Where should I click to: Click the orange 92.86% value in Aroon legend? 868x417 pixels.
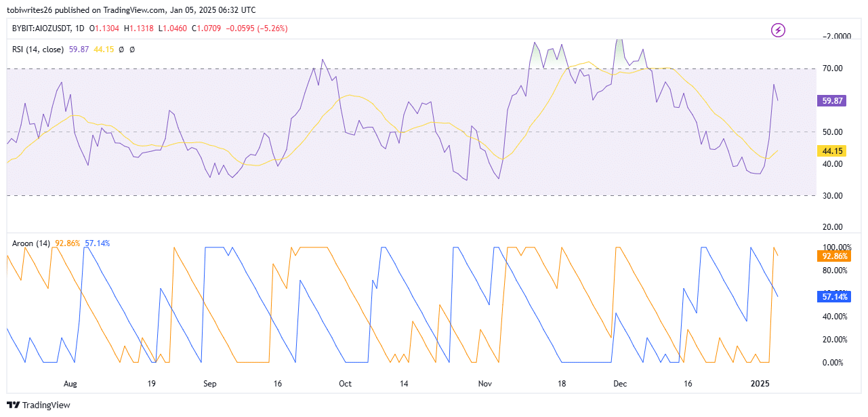point(68,243)
